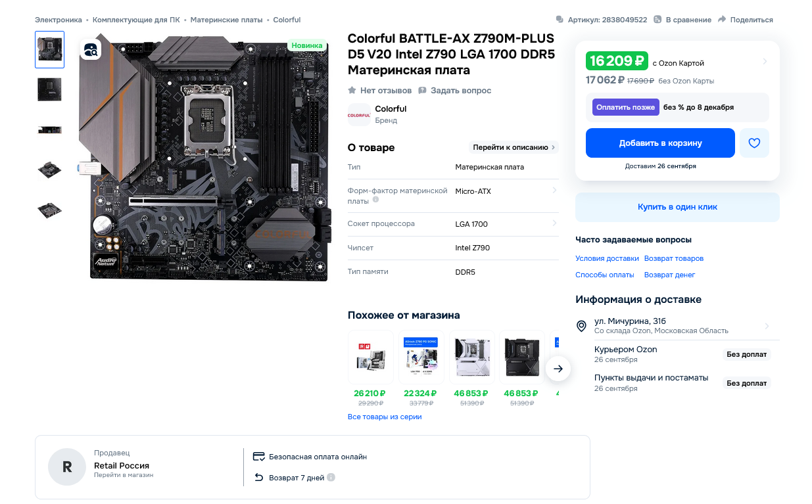Viewport: 812px width, 504px height.
Task: Select the second product thumbnail
Action: pyautogui.click(x=49, y=89)
